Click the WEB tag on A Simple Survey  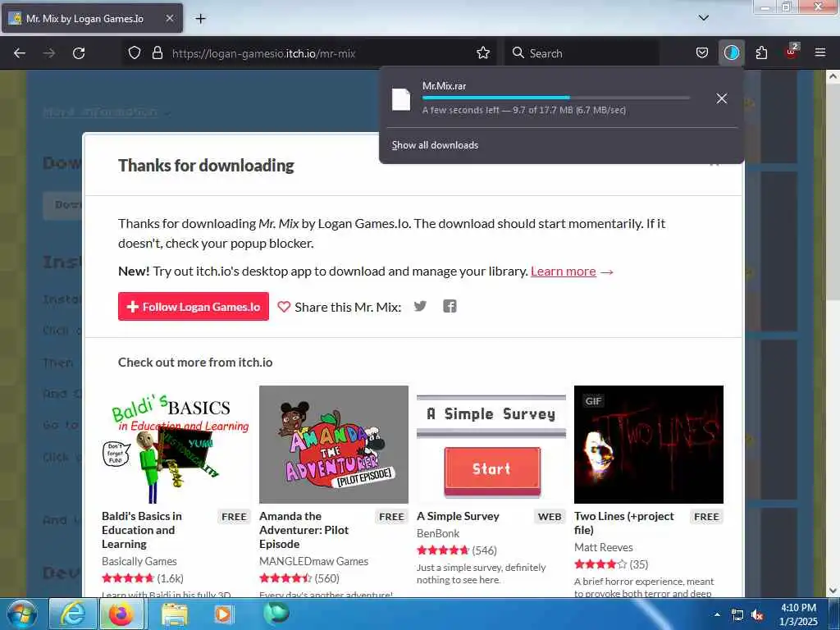pyautogui.click(x=550, y=517)
